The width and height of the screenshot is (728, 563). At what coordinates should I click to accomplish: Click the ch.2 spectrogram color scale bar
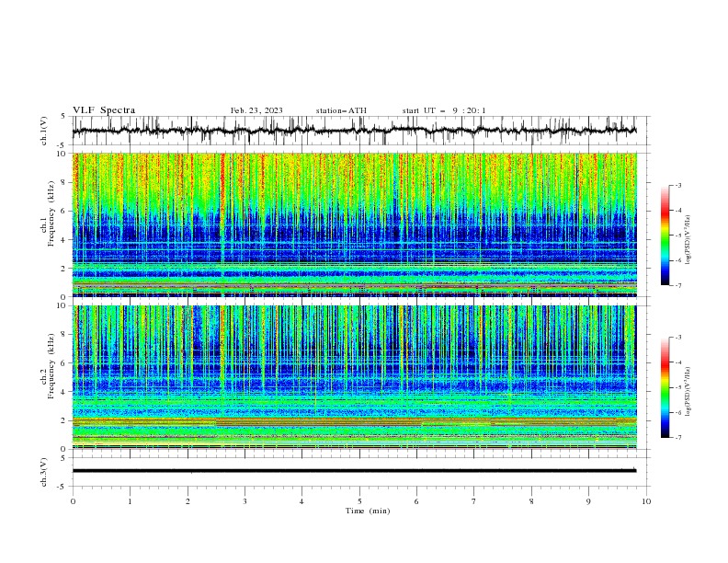665,387
